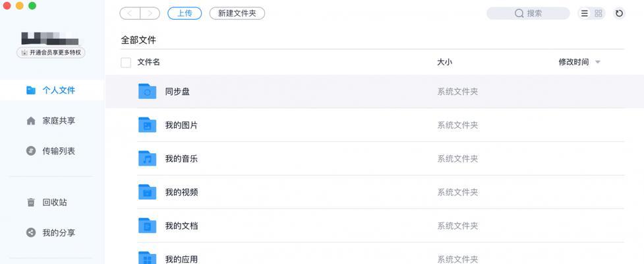Click the 开通会员享更多特权 link

51,53
